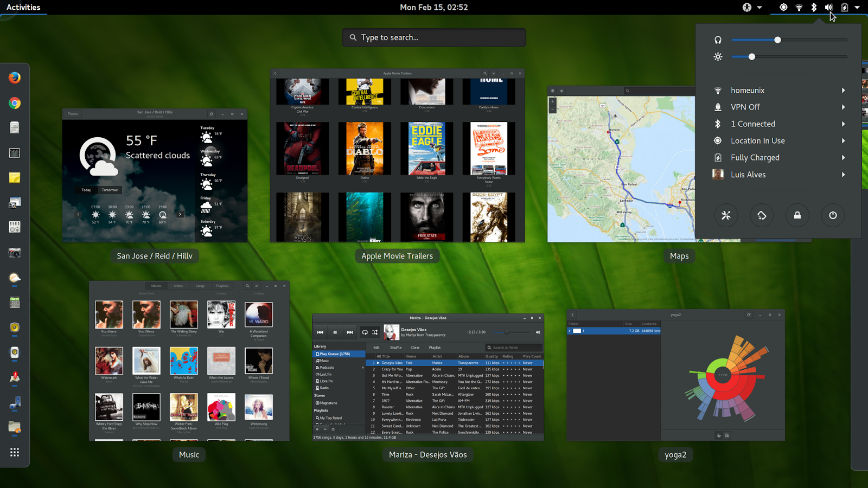Mute Rhythmbox using the speaker icon
This screenshot has height=488, width=868.
point(538,332)
